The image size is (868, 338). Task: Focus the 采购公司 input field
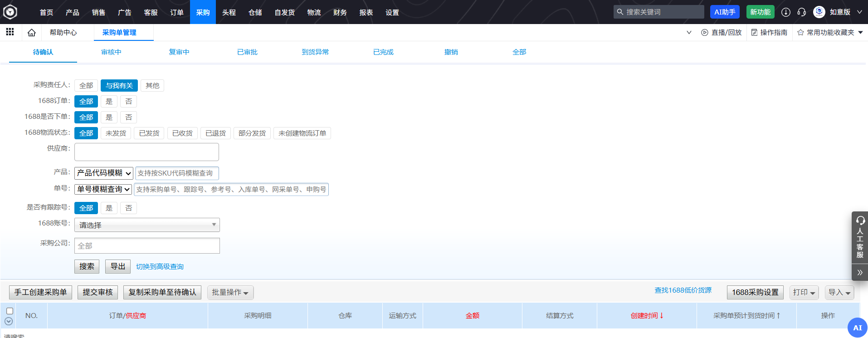(147, 245)
